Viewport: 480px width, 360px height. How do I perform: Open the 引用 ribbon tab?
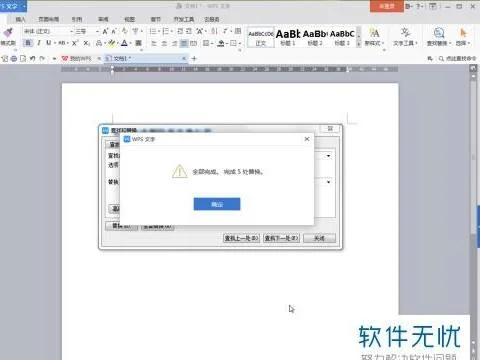tap(77, 19)
